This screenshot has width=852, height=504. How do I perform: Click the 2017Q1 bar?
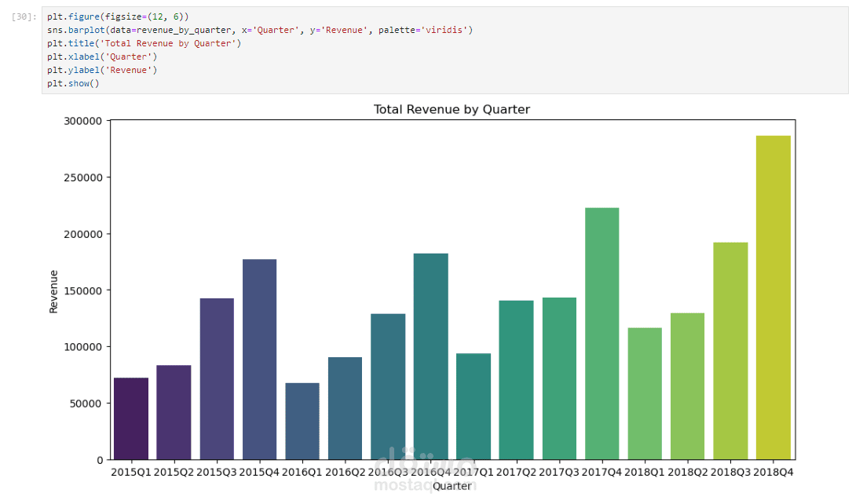coord(474,406)
